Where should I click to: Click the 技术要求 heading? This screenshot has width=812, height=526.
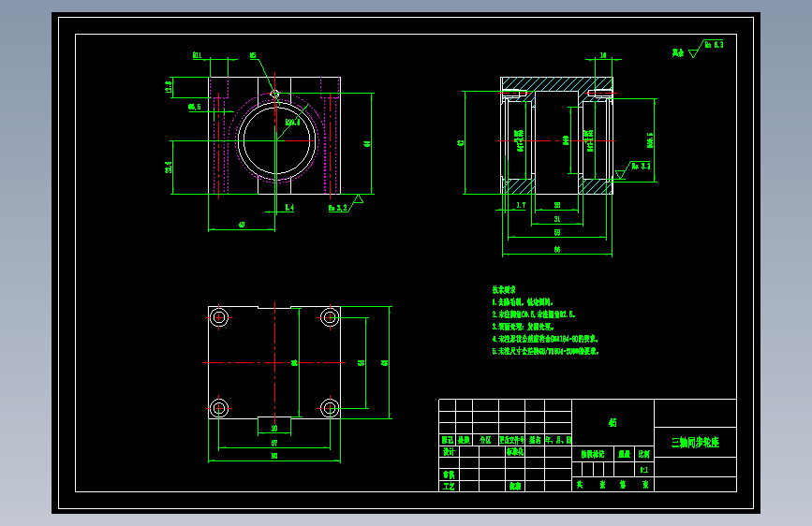[x=503, y=290]
